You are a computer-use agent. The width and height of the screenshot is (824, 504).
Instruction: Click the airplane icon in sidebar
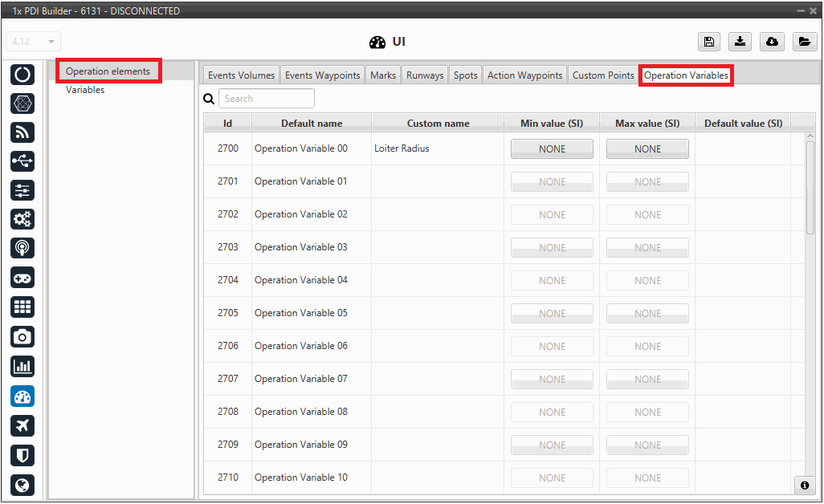pos(22,425)
